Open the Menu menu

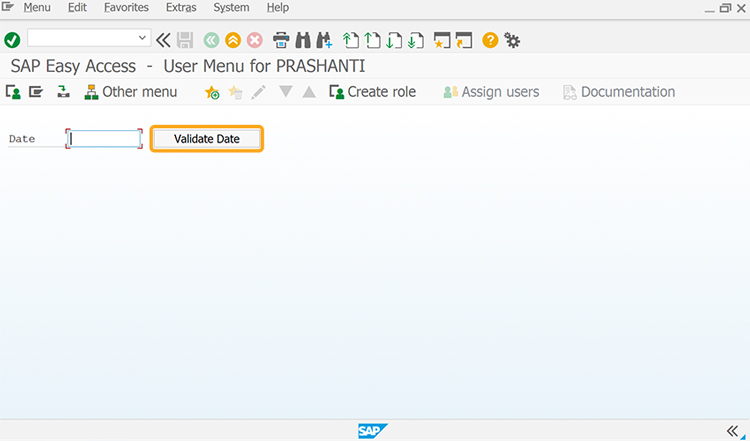click(x=37, y=8)
